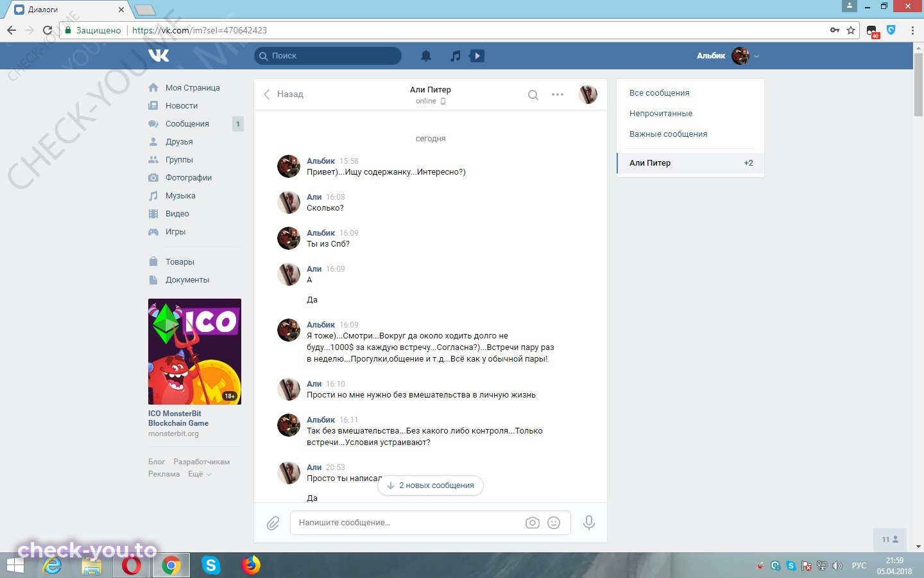Open Али Питер avatar in chat header
This screenshot has width=924, height=578.
pos(588,94)
